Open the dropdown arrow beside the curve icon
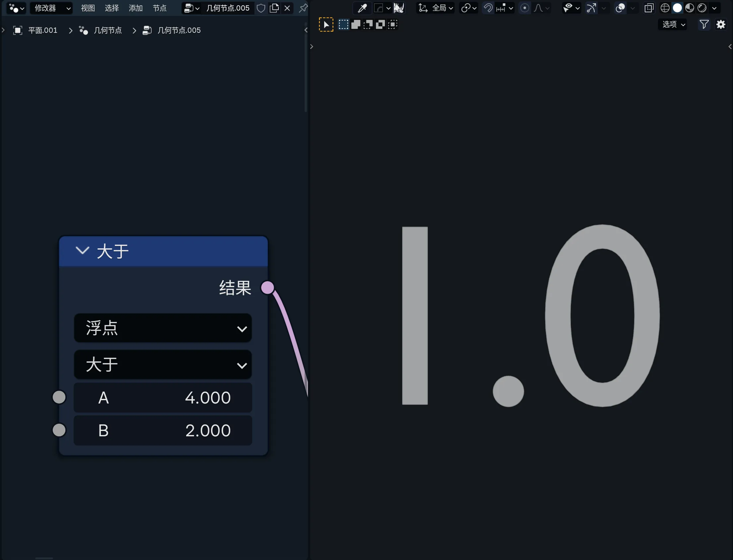The height and width of the screenshot is (560, 733). (388, 8)
